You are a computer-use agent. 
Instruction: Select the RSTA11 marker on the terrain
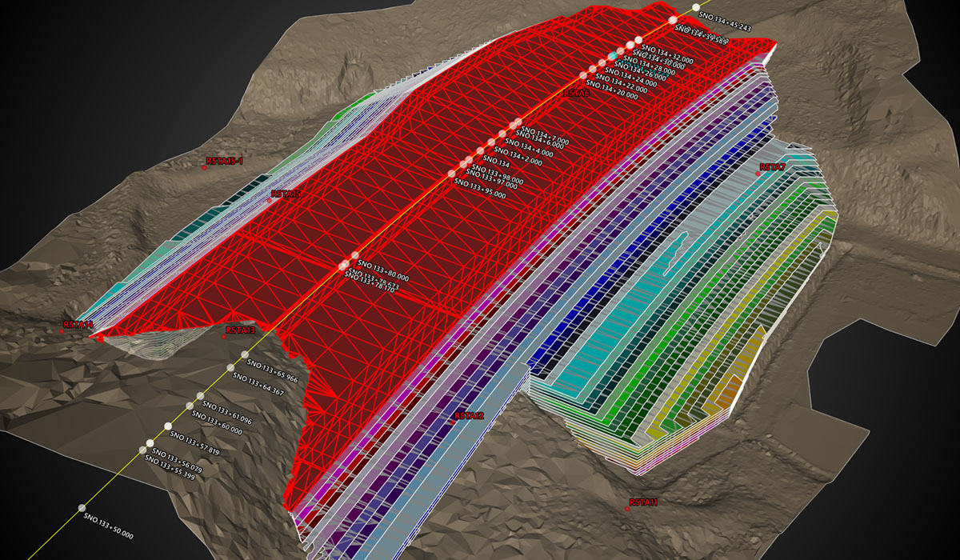tap(630, 509)
